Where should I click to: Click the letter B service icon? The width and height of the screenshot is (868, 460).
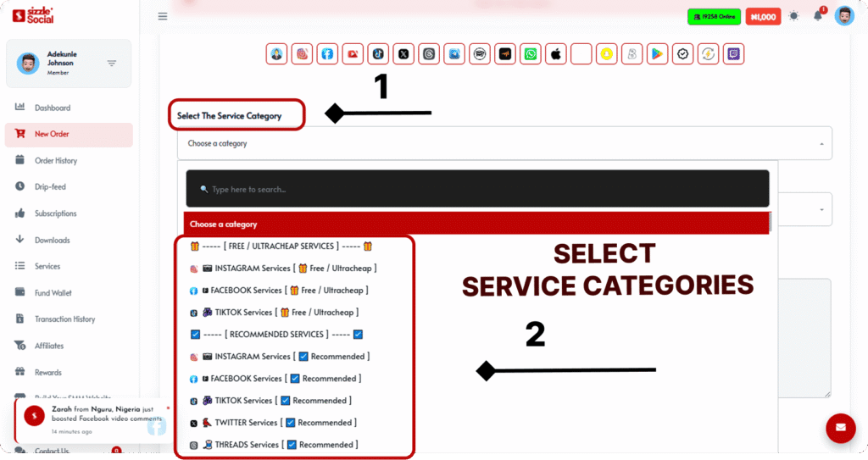click(632, 53)
